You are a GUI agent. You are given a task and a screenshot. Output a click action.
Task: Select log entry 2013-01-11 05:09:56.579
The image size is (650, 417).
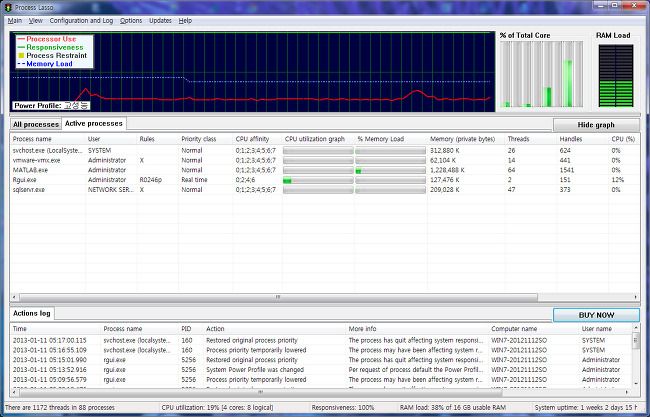321,380
